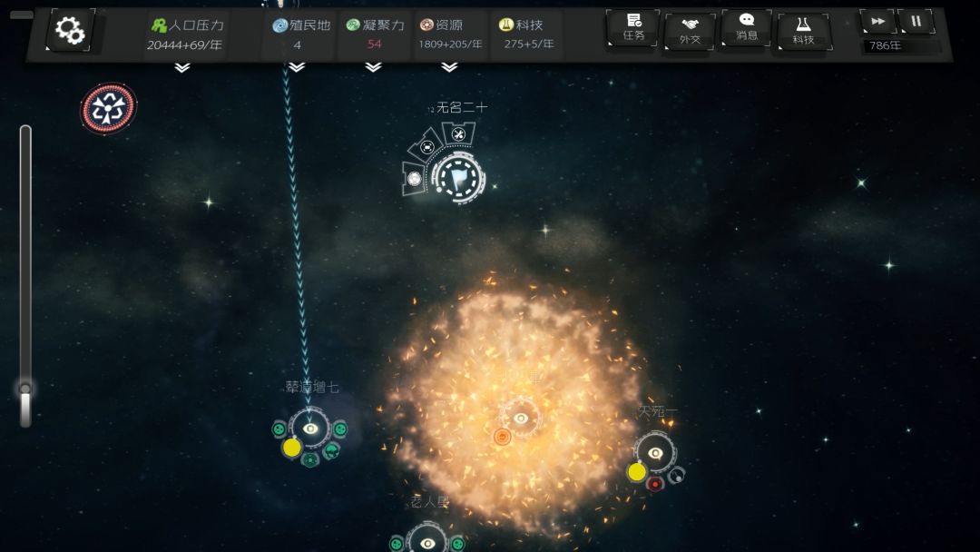The image size is (980, 552).
Task: Click the zoom slider handle on the left
Action: (x=25, y=389)
